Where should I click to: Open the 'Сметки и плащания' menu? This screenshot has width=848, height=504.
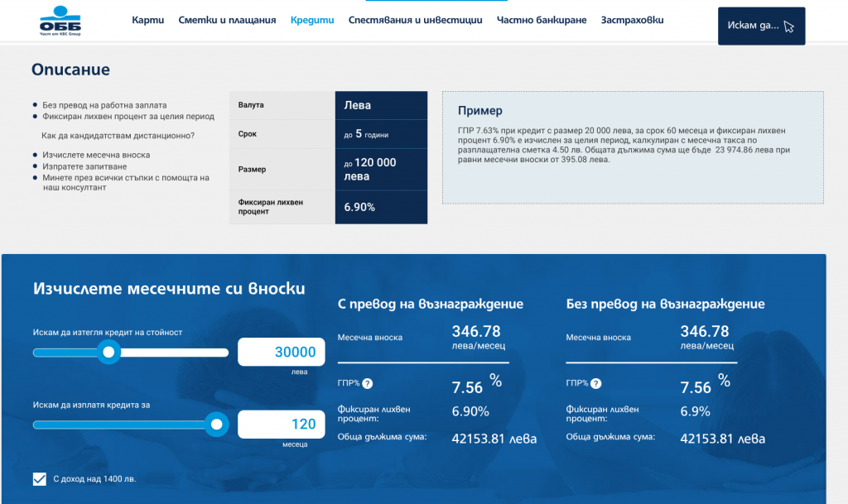pos(226,19)
